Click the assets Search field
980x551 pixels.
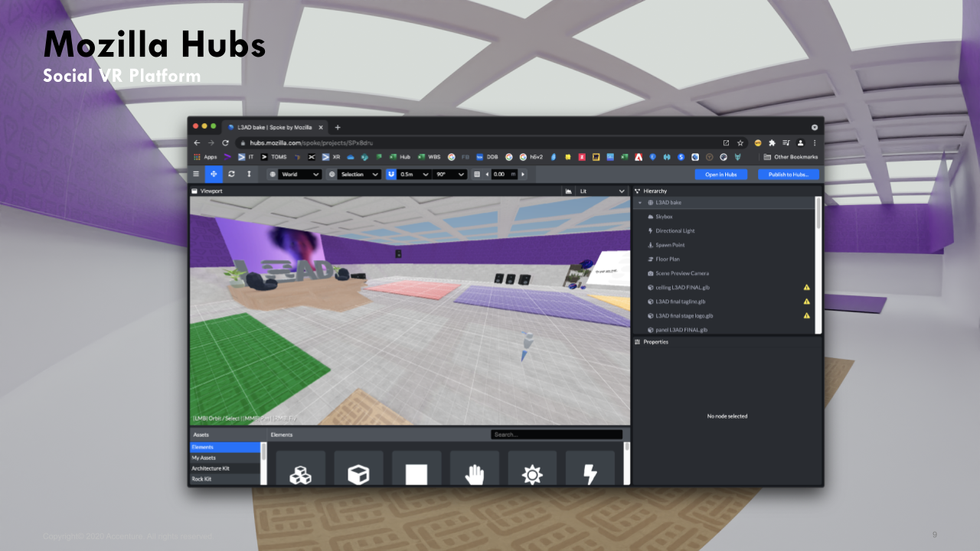pos(557,435)
